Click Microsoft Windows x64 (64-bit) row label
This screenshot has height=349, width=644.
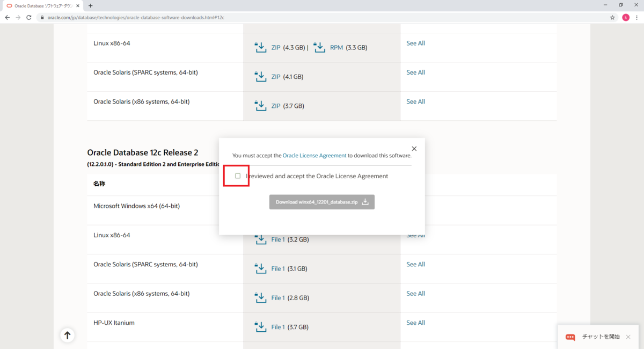pos(137,206)
